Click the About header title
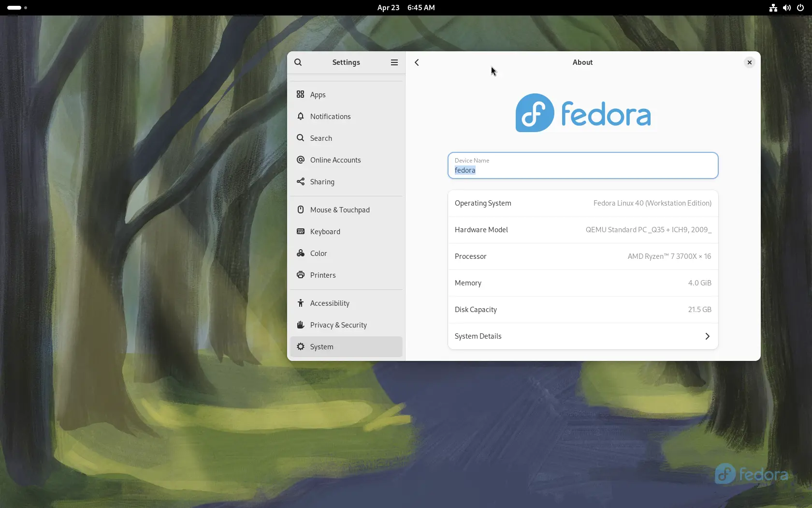The image size is (812, 508). [x=582, y=62]
